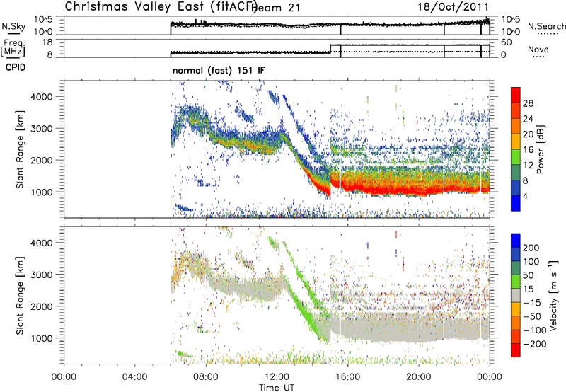The image size is (566, 392).
Task: Click the "28" label on the Power scale
Action: (528, 103)
